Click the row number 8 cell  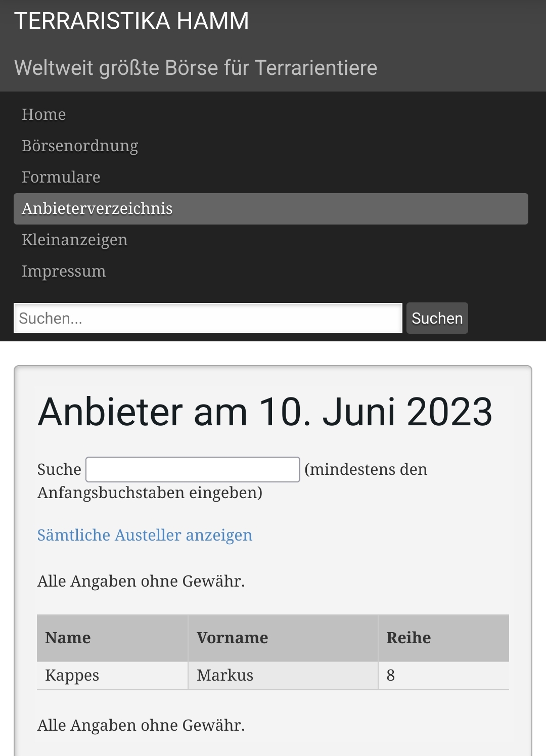(444, 676)
